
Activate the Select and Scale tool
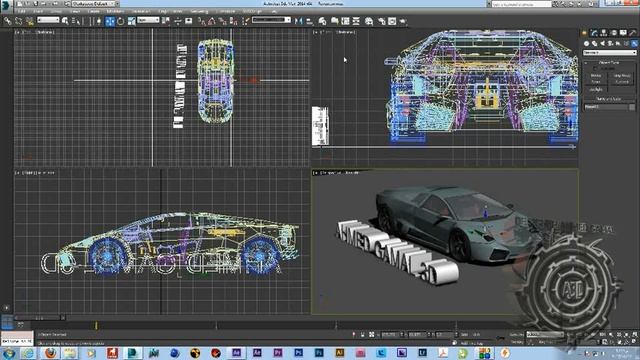131,21
